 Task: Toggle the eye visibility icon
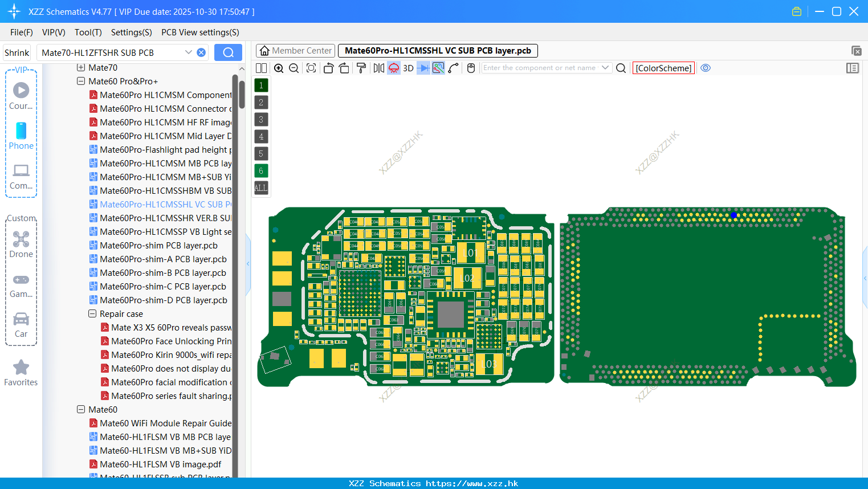(x=706, y=68)
